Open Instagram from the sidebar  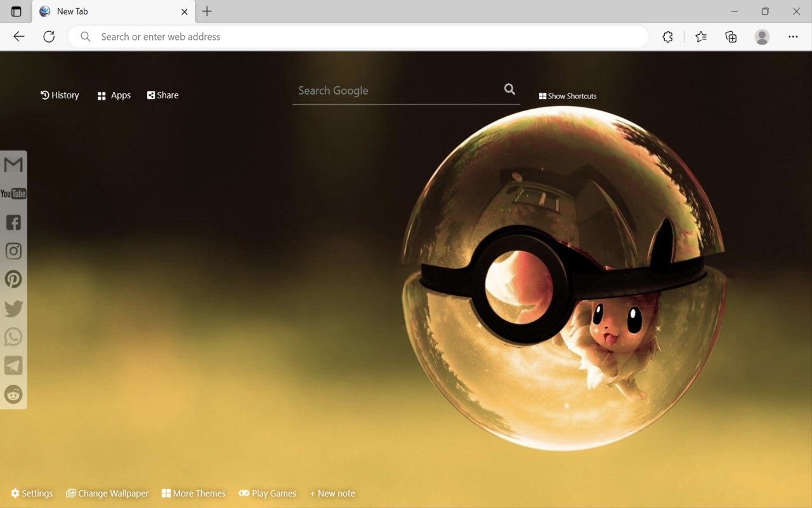tap(13, 251)
